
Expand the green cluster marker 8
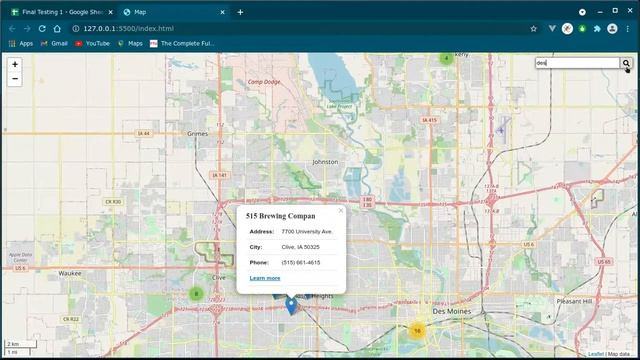tap(196, 293)
